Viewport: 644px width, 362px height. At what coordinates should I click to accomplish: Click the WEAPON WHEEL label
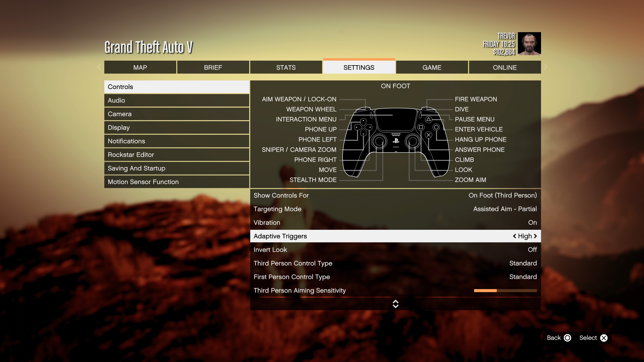coord(311,109)
